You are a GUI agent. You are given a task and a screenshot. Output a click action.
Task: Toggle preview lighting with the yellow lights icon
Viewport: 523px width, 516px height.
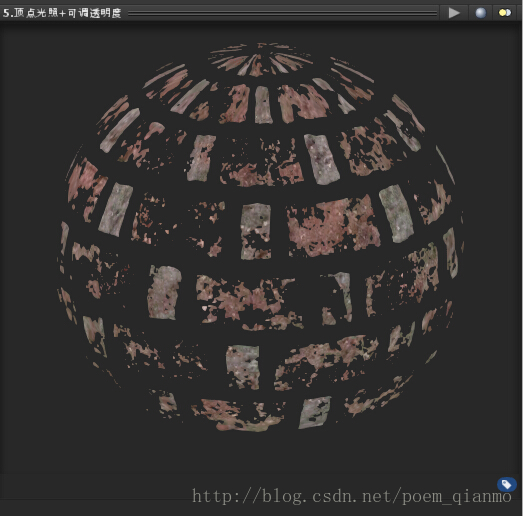click(x=505, y=13)
